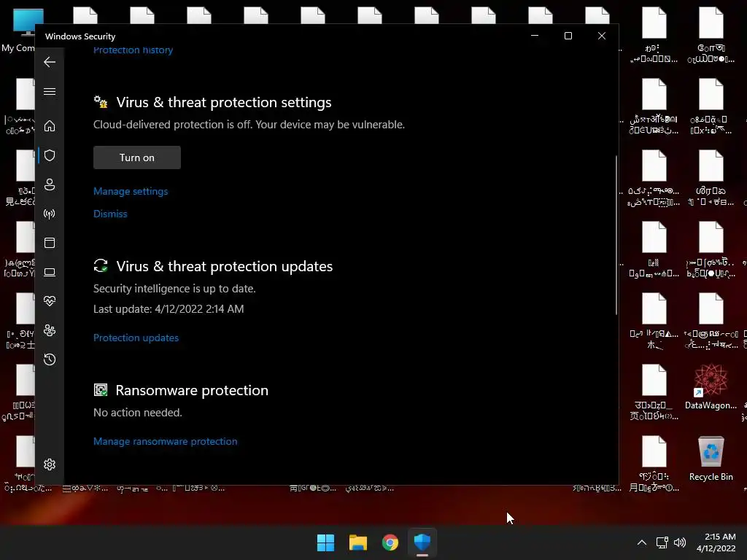The height and width of the screenshot is (560, 747).
Task: Click the refresh arrows updates icon
Action: pyautogui.click(x=101, y=265)
